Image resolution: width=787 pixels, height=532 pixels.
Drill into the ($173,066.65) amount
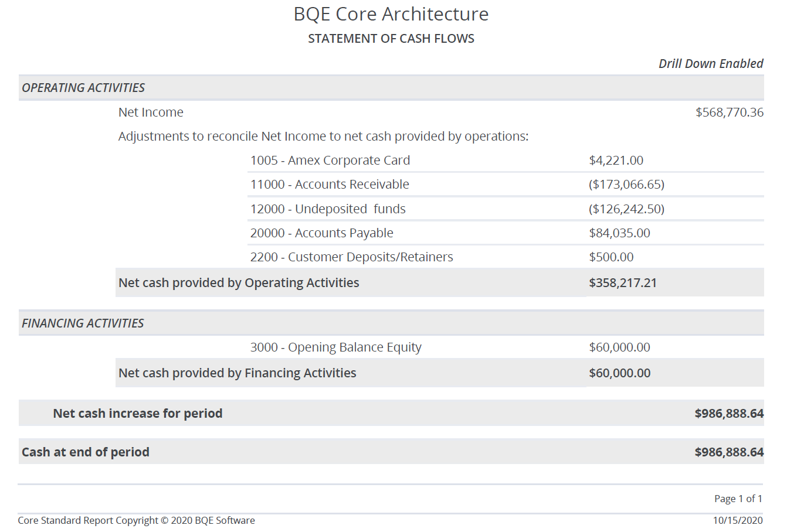626,185
